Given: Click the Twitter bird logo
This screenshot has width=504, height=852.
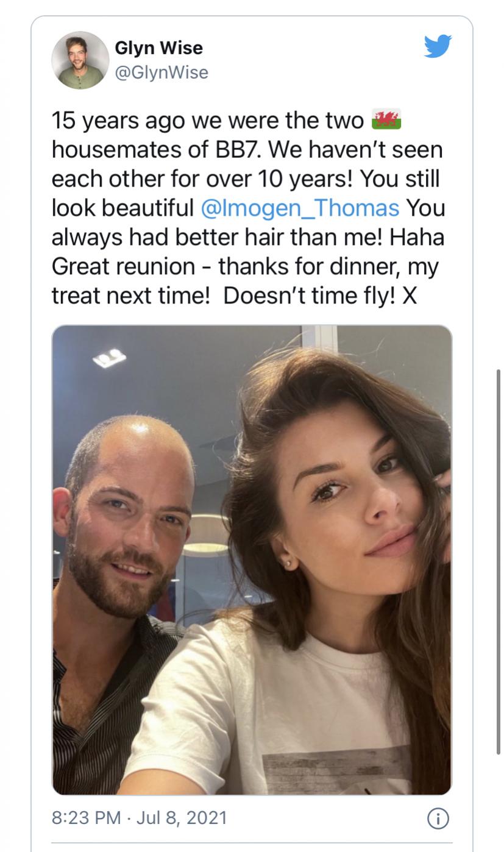Looking at the screenshot, I should pyautogui.click(x=438, y=47).
